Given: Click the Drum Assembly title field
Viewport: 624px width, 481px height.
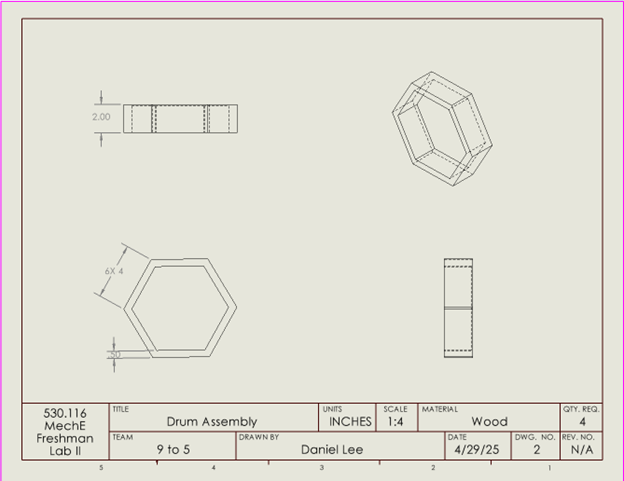Looking at the screenshot, I should click(211, 422).
